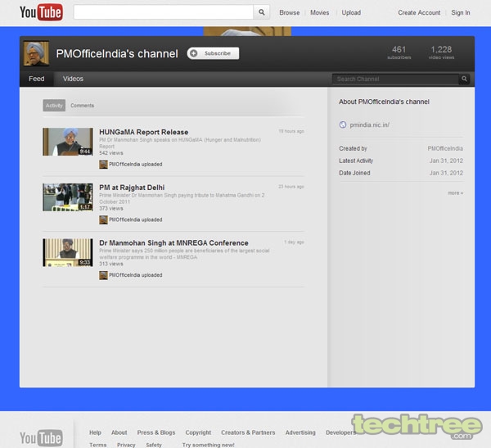This screenshot has height=448, width=491.
Task: Open the HUNGaMA Report Release title link
Action: tap(144, 132)
